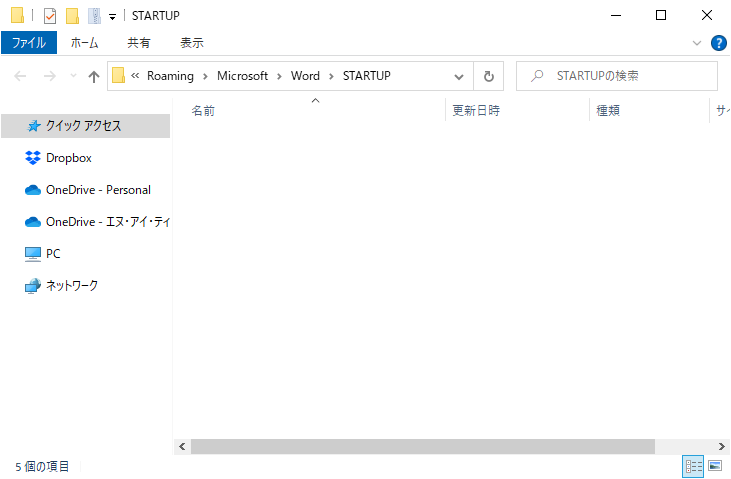Select the Dropbox item in navigation pane
731x479 pixels.
(68, 158)
